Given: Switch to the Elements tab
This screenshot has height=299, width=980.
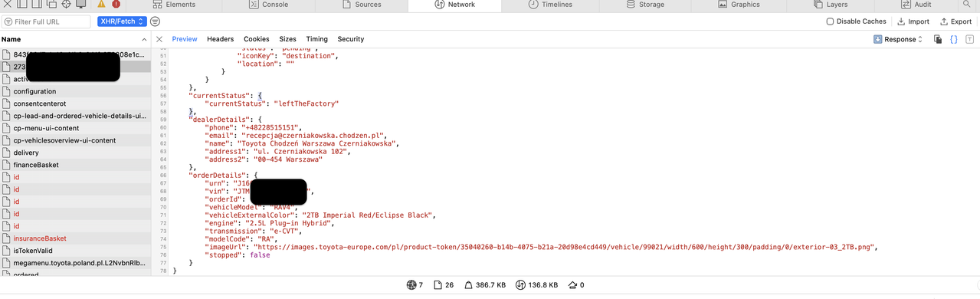Looking at the screenshot, I should [x=173, y=5].
